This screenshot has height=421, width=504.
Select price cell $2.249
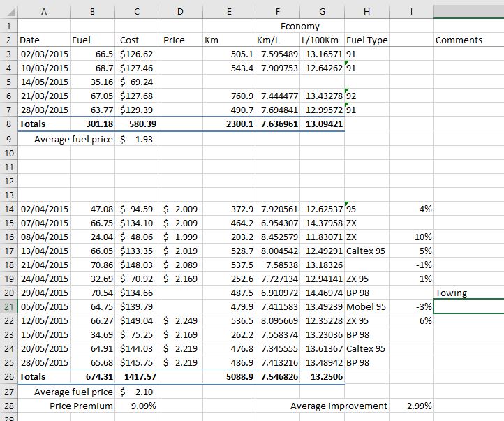coord(180,320)
